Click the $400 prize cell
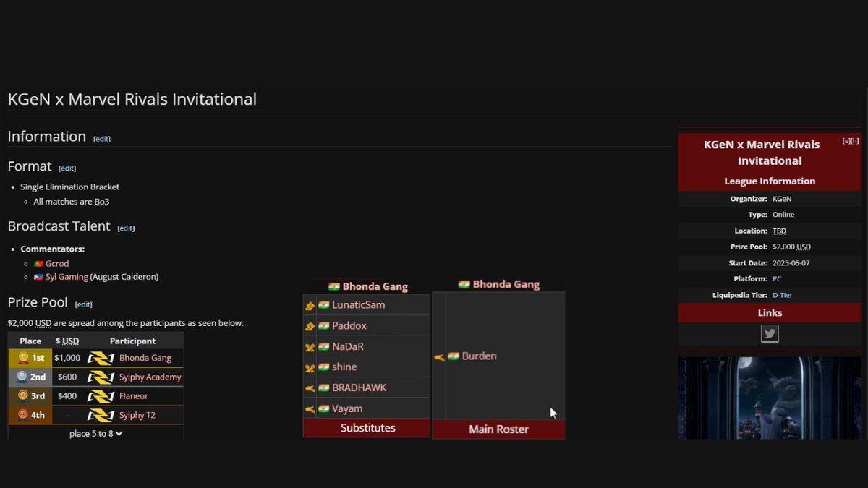 [x=67, y=395]
